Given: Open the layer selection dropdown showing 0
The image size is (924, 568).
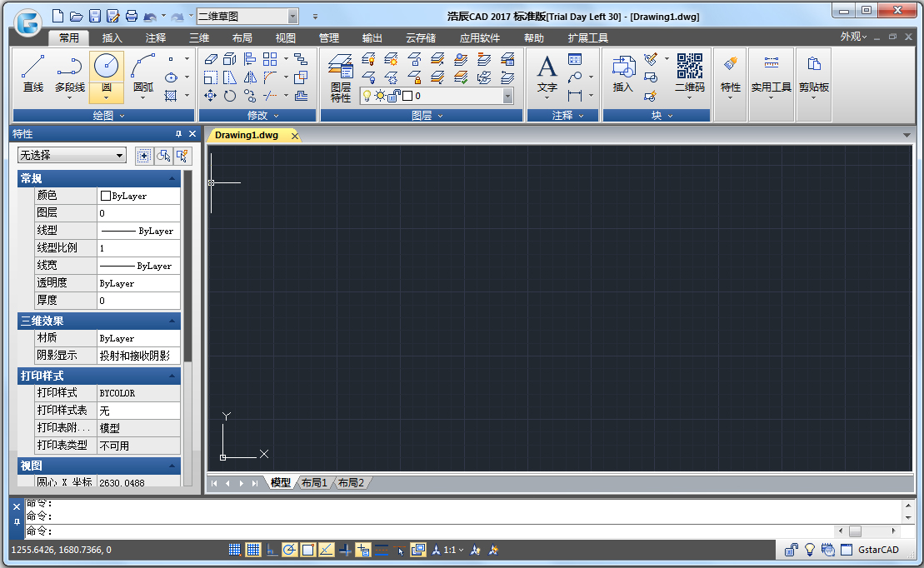Looking at the screenshot, I should pos(437,96).
